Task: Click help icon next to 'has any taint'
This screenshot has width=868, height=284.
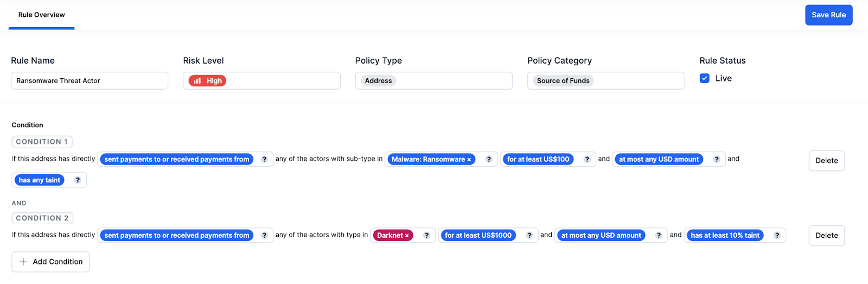Action: tap(78, 180)
